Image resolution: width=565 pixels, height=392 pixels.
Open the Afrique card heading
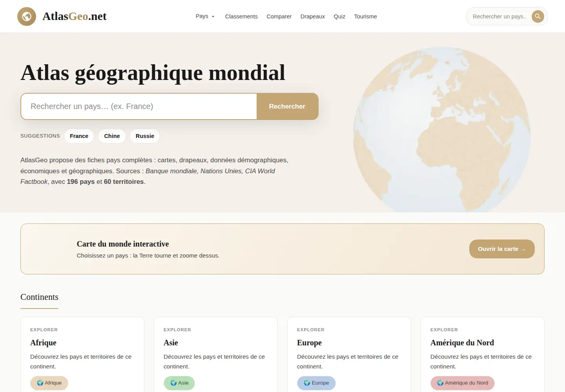click(43, 343)
